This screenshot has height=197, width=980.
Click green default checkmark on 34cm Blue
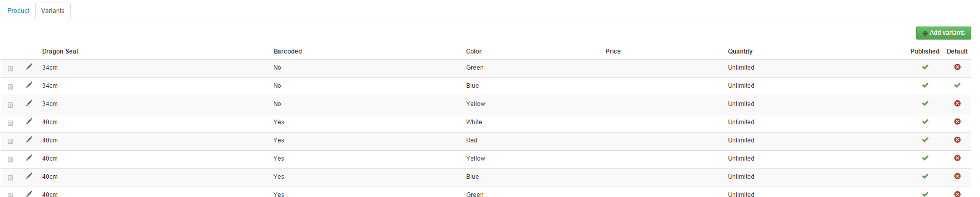[x=957, y=85]
